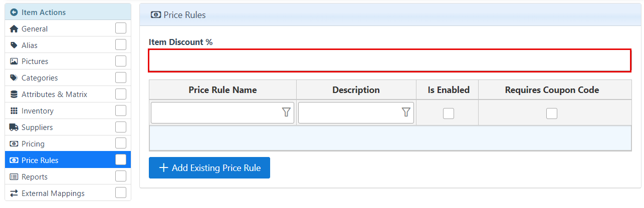Click the home icon beside General

14,29
